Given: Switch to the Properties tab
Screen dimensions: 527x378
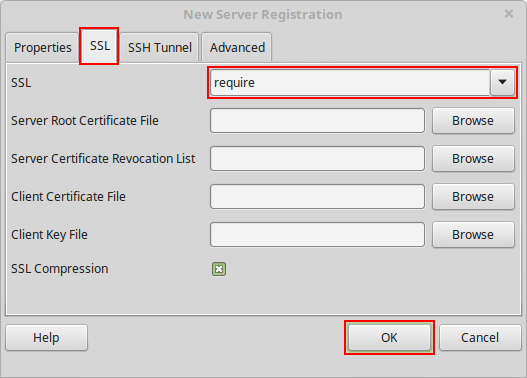Looking at the screenshot, I should pyautogui.click(x=42, y=47).
